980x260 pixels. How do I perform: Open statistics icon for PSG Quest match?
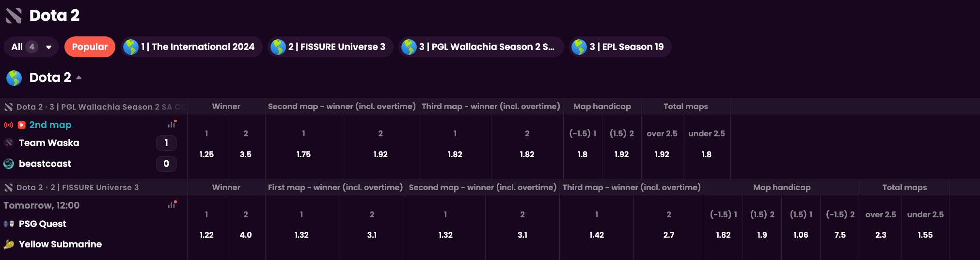click(172, 205)
